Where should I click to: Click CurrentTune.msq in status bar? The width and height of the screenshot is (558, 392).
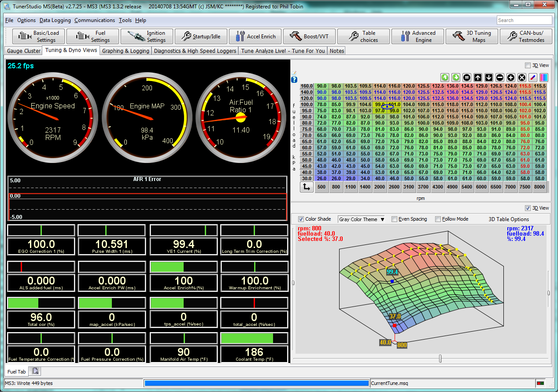389,383
